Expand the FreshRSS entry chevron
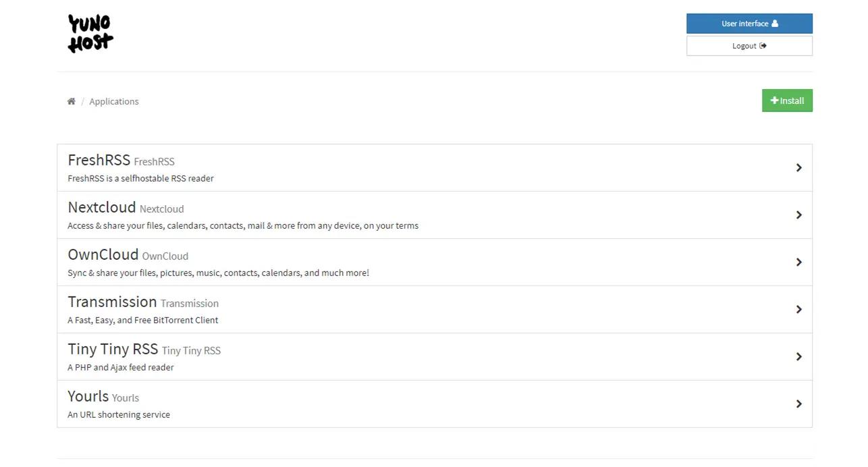 point(798,167)
